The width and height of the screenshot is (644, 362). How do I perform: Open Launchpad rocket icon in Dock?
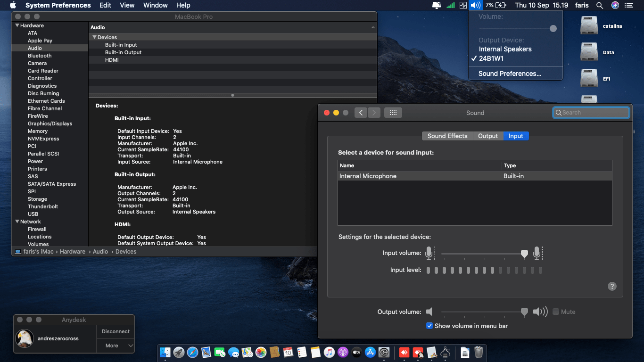click(179, 352)
